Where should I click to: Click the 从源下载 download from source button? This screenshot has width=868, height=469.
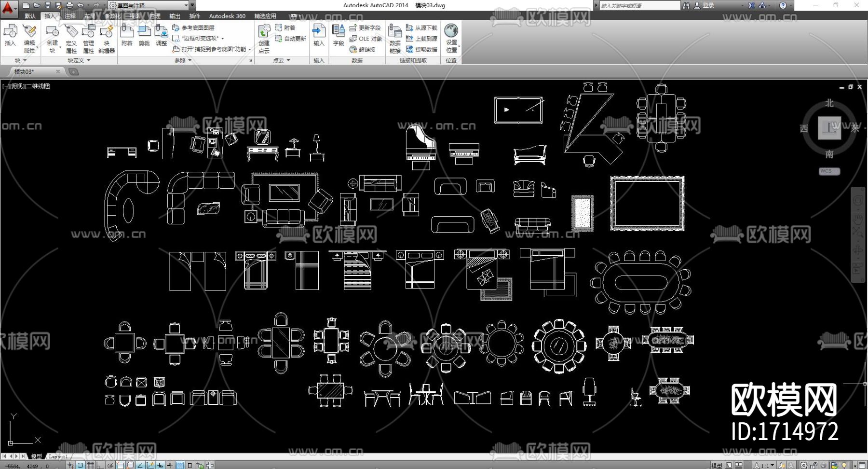(421, 28)
